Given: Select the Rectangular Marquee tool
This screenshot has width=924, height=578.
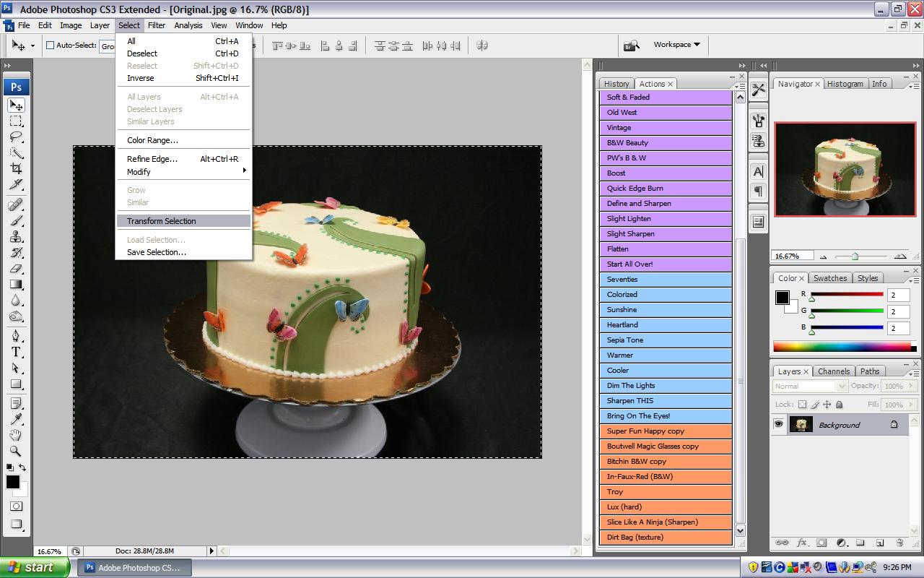Looking at the screenshot, I should 16,121.
